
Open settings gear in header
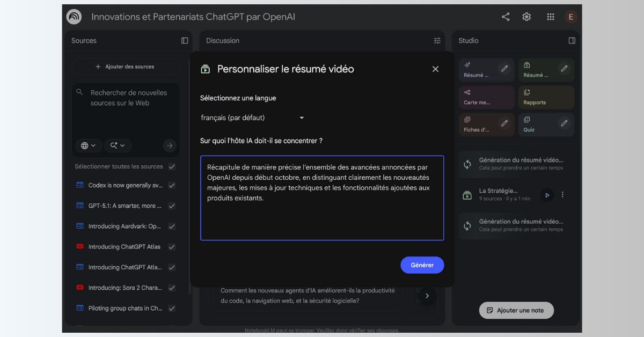(x=526, y=17)
